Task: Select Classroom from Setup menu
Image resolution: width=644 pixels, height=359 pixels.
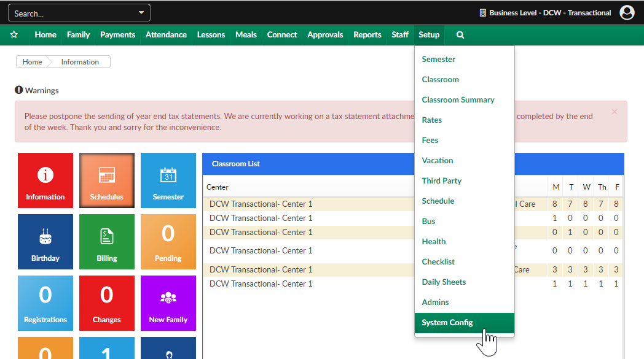Action: (465, 80)
